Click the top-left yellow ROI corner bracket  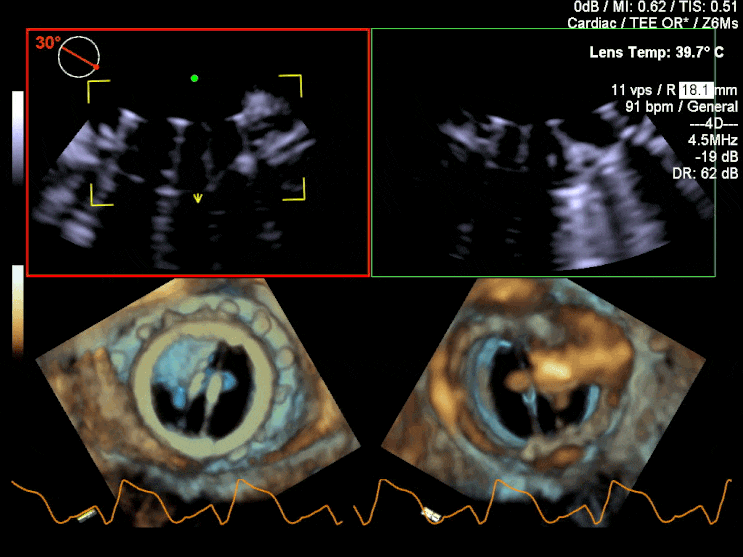pyautogui.click(x=99, y=91)
